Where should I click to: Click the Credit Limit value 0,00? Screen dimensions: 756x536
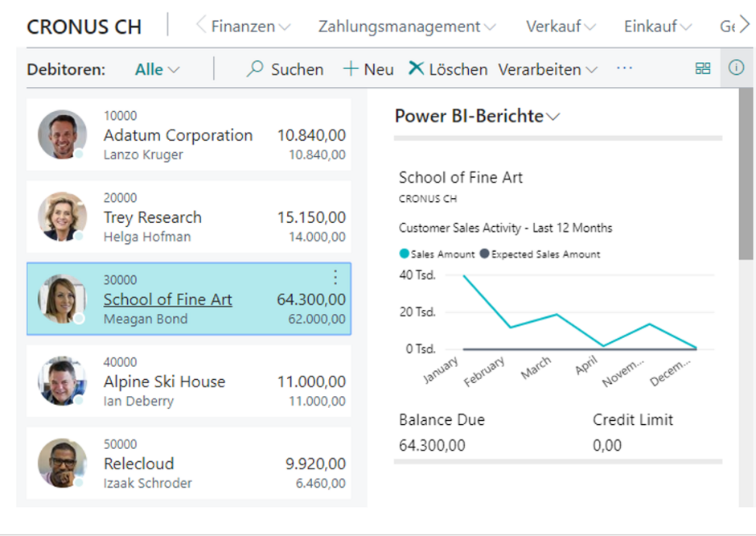click(x=607, y=445)
